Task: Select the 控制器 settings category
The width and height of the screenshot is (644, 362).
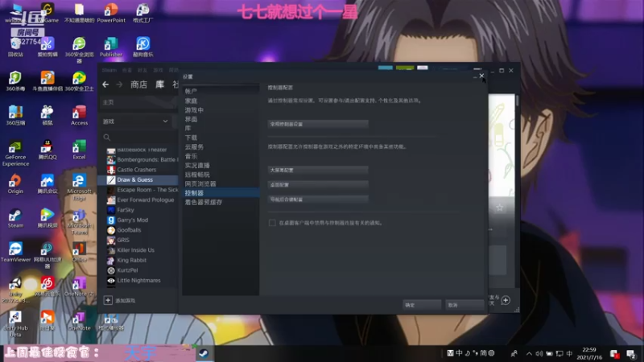Action: [221, 192]
